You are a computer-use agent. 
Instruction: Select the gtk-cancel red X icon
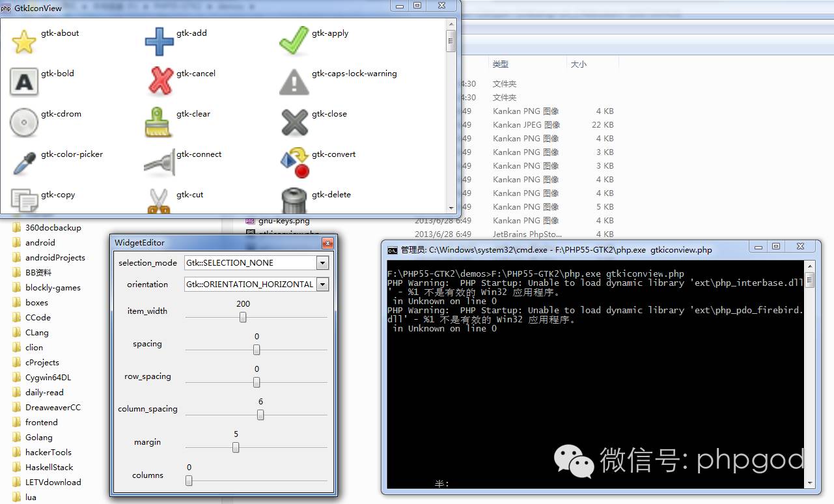click(160, 82)
